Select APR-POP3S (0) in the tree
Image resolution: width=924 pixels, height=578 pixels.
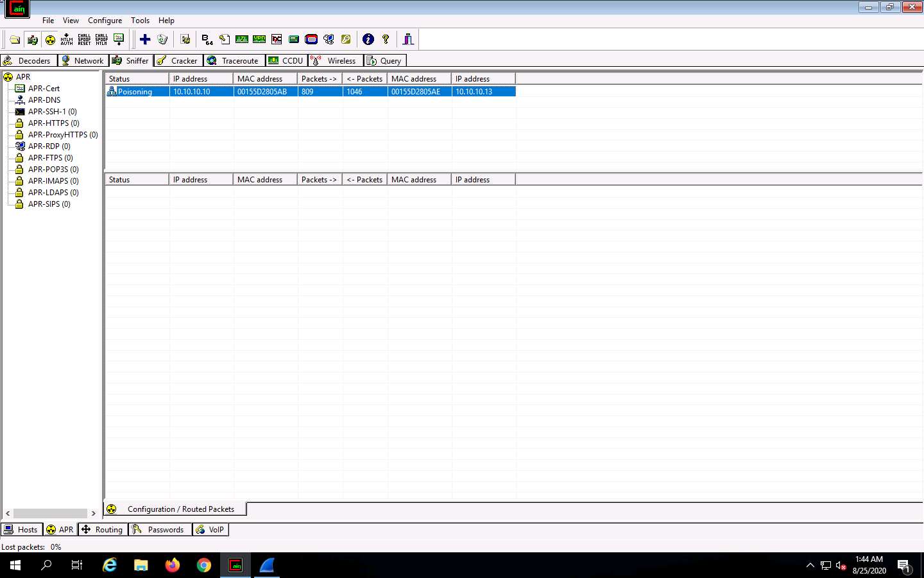point(53,170)
